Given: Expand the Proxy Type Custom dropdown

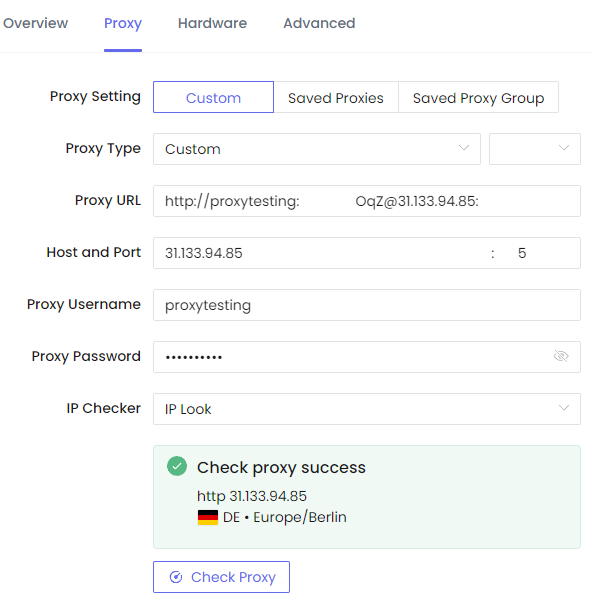Looking at the screenshot, I should click(x=317, y=149).
